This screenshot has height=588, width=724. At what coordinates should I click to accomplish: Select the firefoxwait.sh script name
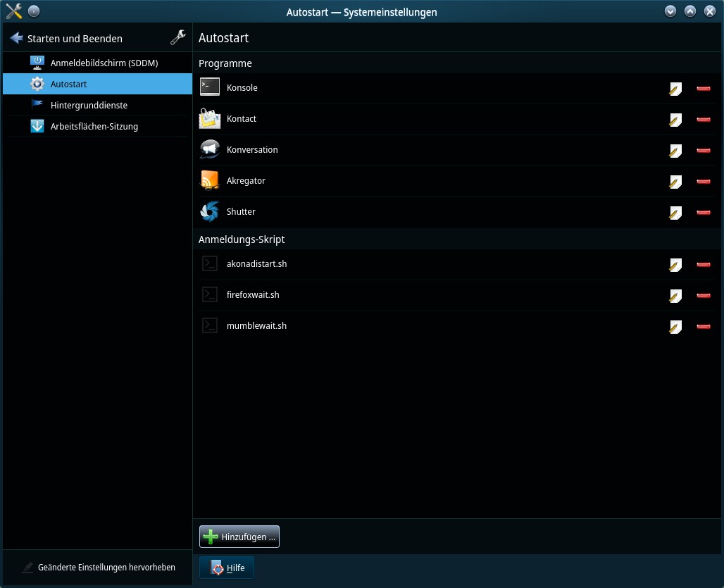(x=253, y=294)
